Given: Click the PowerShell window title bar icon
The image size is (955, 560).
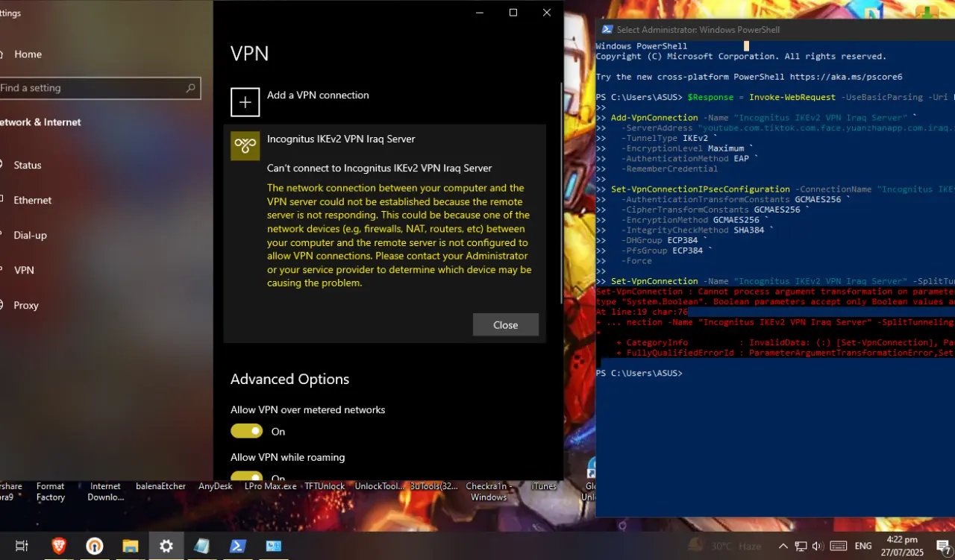Looking at the screenshot, I should pos(608,30).
